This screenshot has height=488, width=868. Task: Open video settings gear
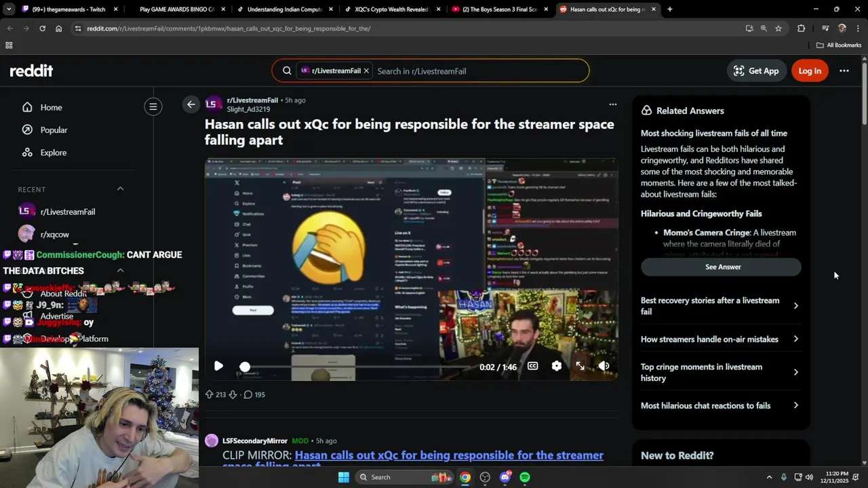tap(557, 366)
